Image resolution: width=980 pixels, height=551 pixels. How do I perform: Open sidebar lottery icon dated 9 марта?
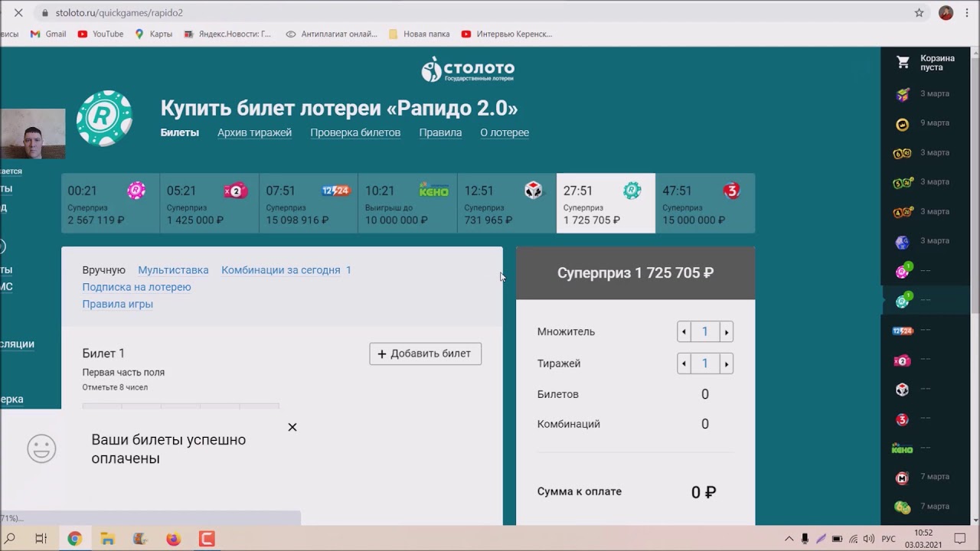point(903,123)
